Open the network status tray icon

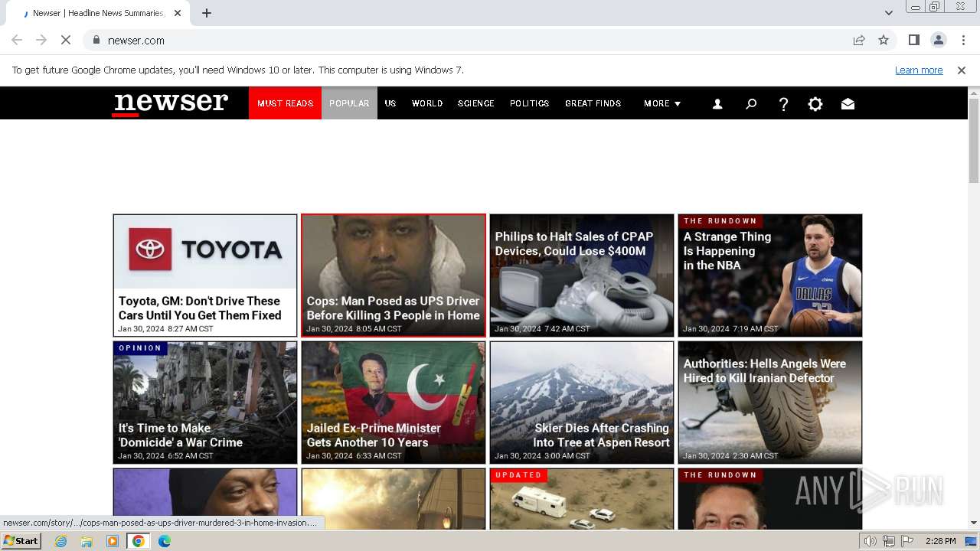889,541
